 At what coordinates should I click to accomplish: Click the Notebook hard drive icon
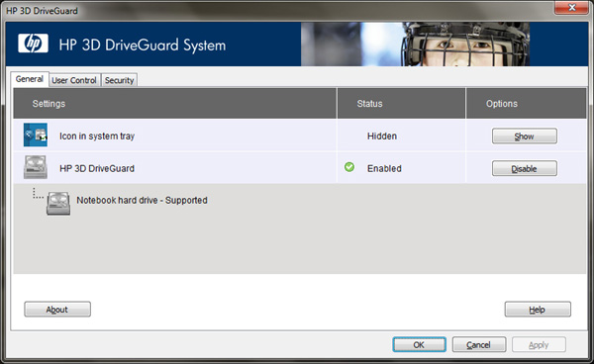(x=58, y=204)
